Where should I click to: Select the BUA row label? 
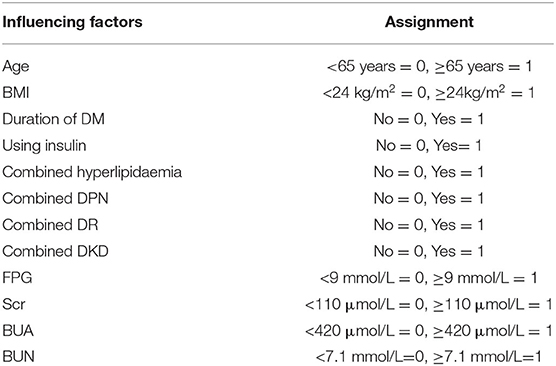(x=18, y=331)
